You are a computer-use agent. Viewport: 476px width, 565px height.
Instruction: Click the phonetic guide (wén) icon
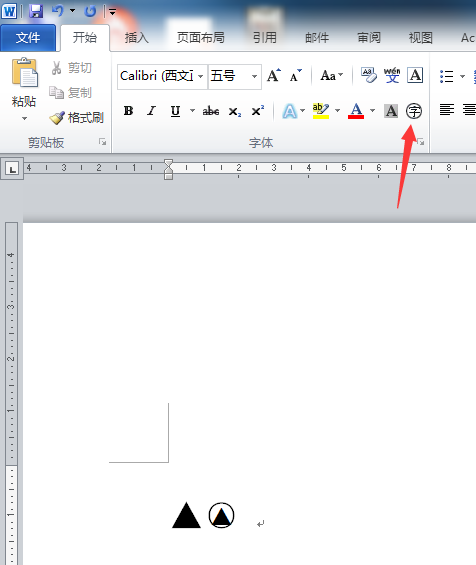click(392, 75)
